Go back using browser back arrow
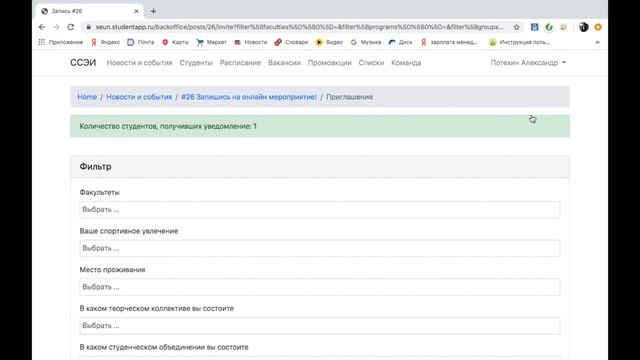 (42, 27)
